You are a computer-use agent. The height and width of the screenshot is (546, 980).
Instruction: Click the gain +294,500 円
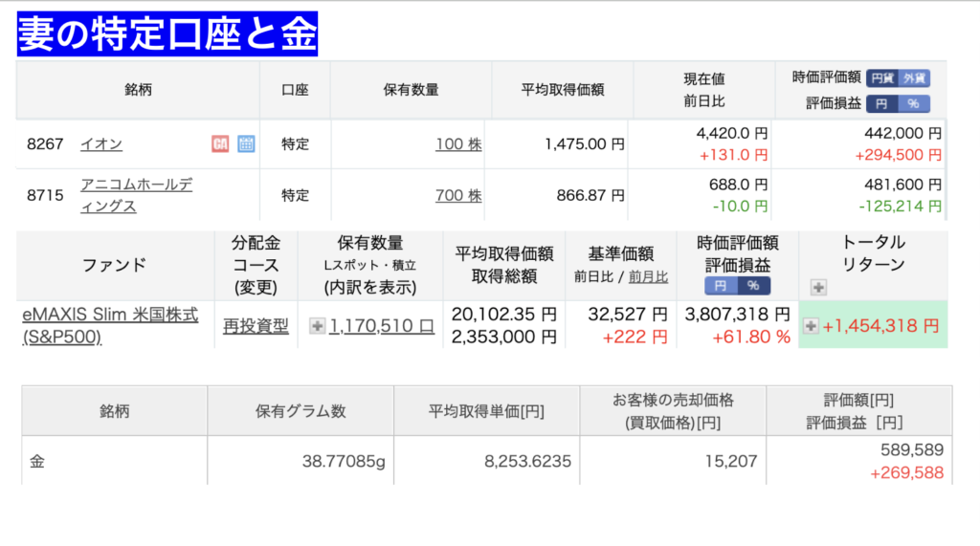tap(898, 155)
